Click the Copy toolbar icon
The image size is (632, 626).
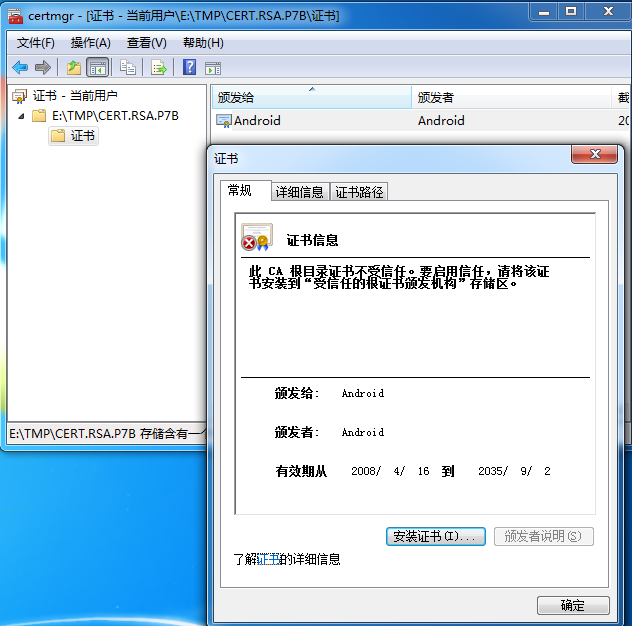128,67
